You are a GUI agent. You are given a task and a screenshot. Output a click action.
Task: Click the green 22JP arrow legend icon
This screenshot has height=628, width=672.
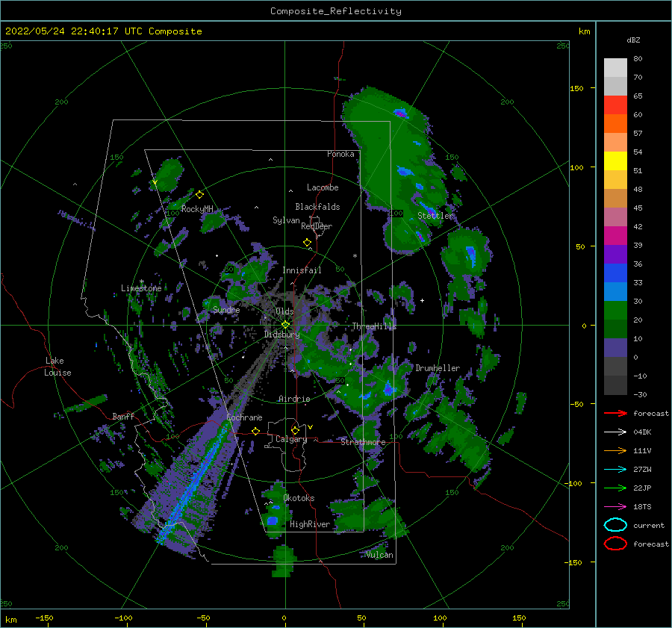click(x=615, y=488)
